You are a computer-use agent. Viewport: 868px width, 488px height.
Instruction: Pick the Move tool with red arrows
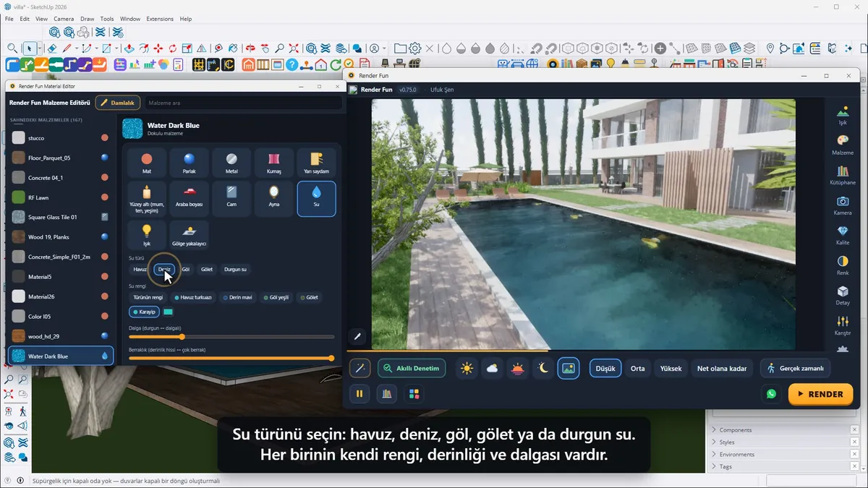click(158, 48)
